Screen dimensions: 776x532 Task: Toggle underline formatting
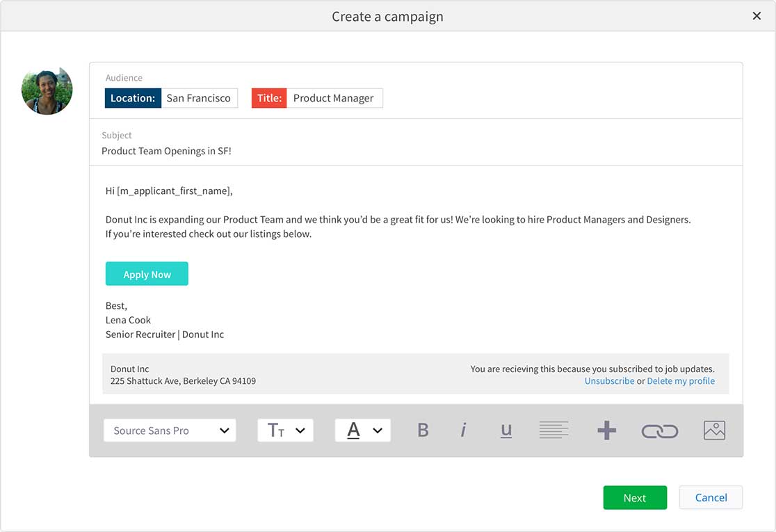506,430
